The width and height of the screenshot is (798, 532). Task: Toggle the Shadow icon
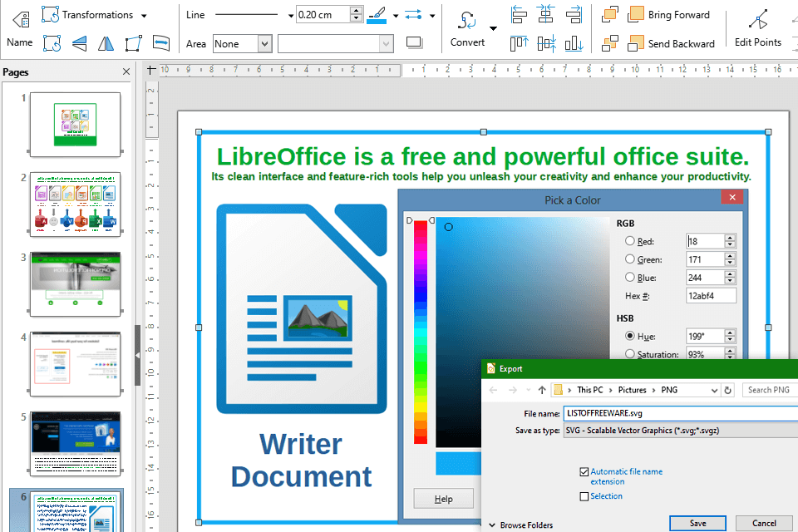[x=415, y=42]
